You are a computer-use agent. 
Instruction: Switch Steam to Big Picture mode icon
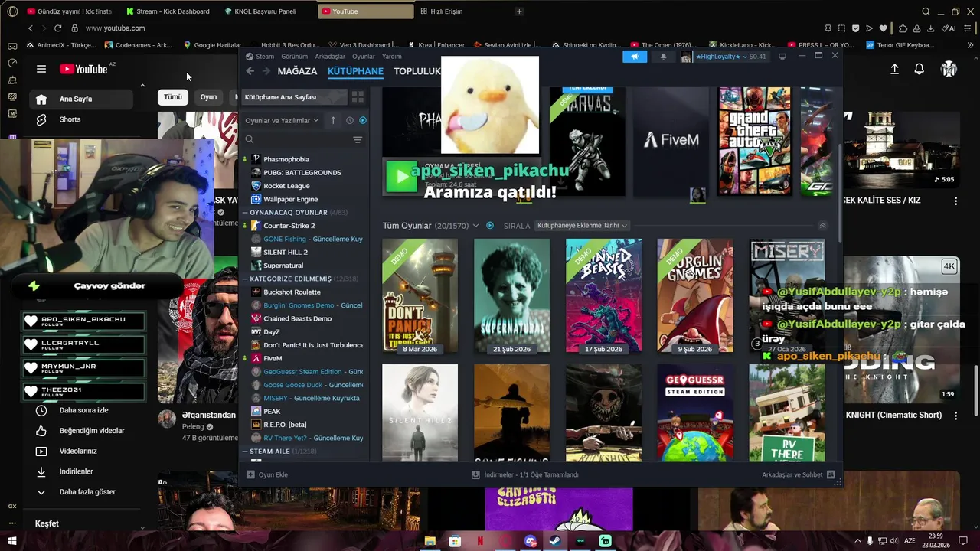(782, 57)
